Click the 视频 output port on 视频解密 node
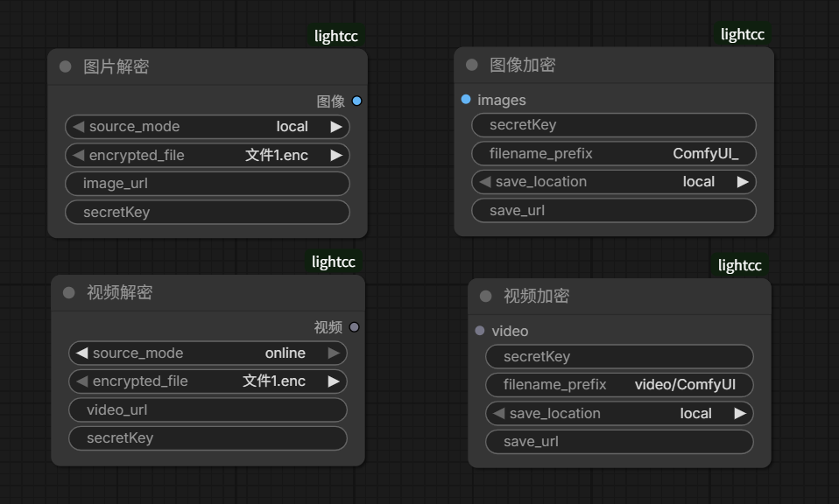This screenshot has height=504, width=839. [x=354, y=327]
